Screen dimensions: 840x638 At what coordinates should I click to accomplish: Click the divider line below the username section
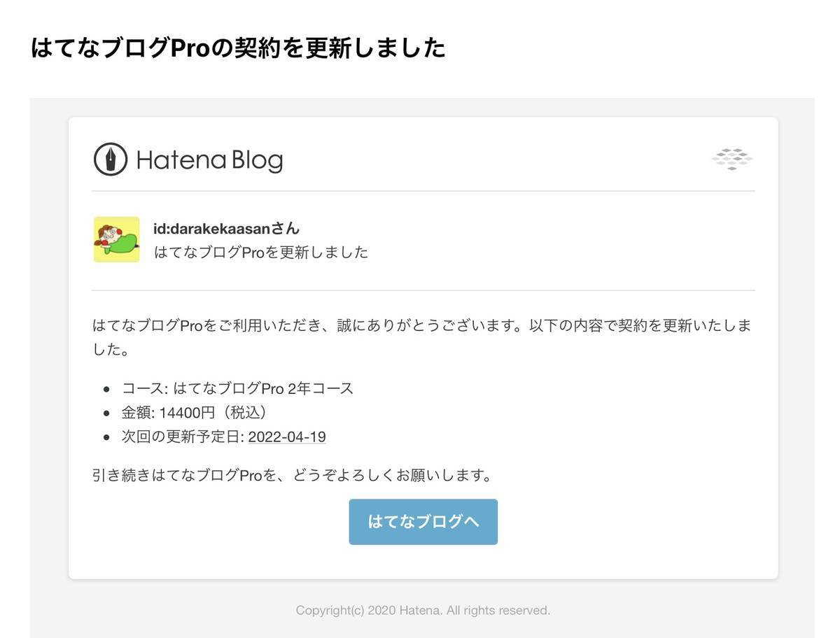423,290
